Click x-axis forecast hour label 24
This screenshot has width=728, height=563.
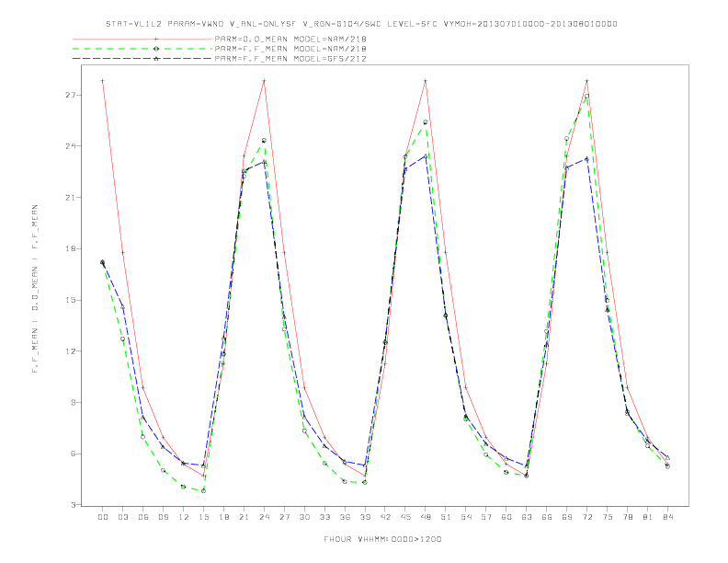pos(264,517)
